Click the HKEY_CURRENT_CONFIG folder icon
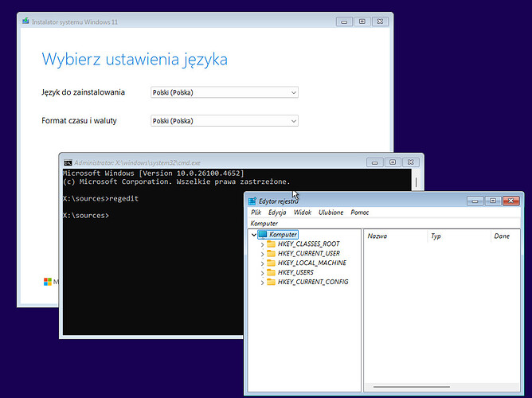 [x=271, y=282]
